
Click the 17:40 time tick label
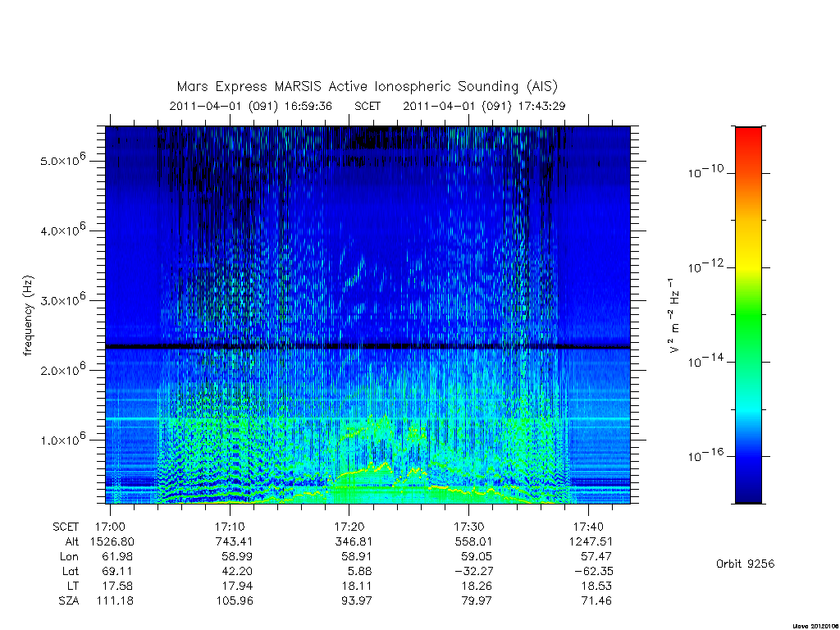tap(589, 527)
